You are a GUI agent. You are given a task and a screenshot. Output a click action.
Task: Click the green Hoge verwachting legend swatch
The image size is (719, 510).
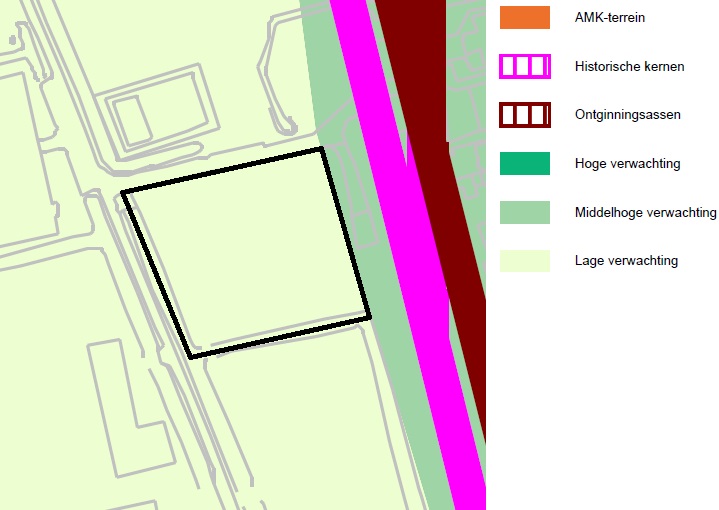click(x=525, y=163)
